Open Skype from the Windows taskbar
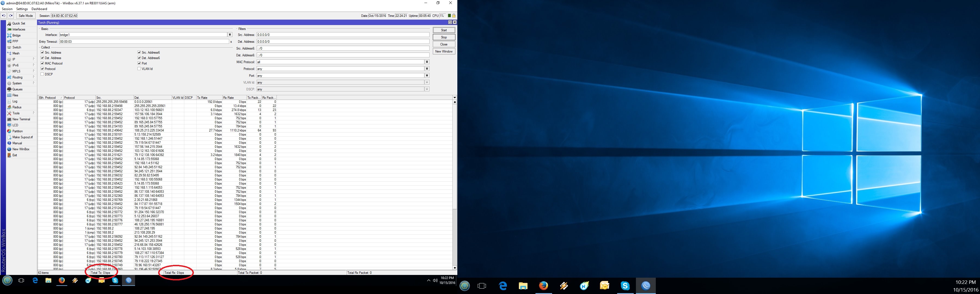This screenshot has height=294, width=980. tap(625, 286)
